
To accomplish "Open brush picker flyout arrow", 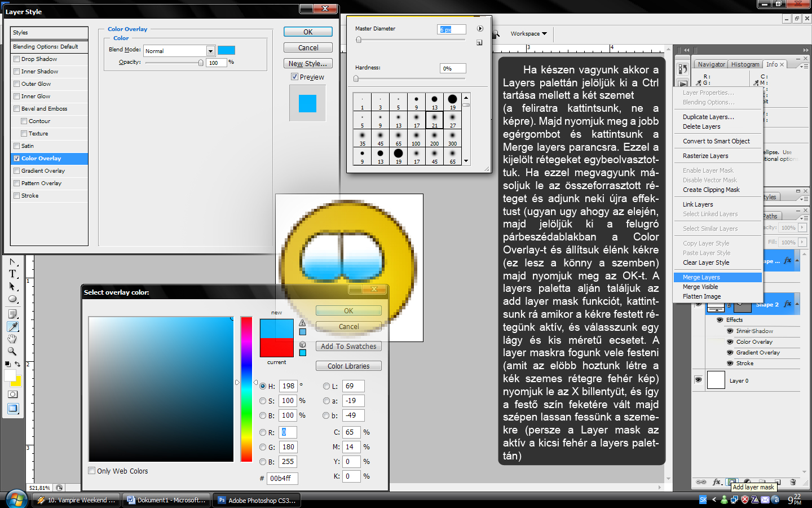I will (480, 29).
